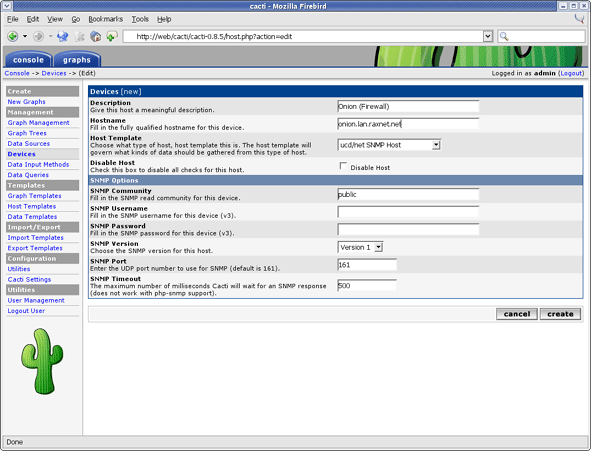Open the View menu
Image resolution: width=591 pixels, height=451 pixels.
[55, 19]
